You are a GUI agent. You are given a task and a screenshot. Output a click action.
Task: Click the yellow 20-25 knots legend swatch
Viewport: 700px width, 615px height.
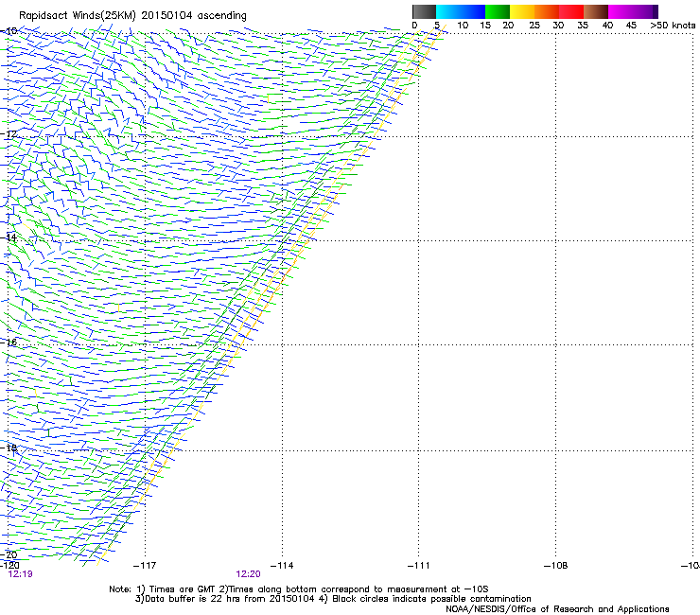pyautogui.click(x=522, y=11)
